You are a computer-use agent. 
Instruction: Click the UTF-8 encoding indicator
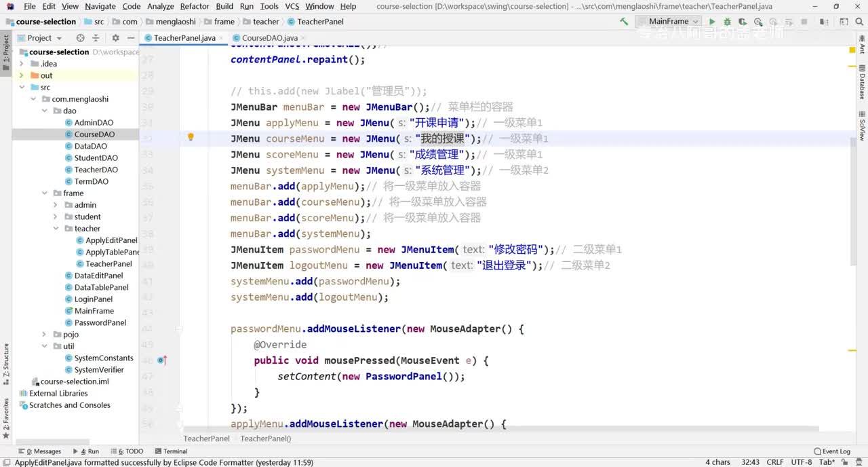(802, 462)
